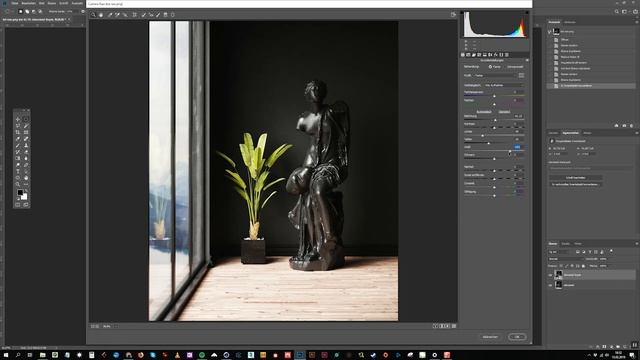Select the Radial Filter tool

(x=173, y=15)
